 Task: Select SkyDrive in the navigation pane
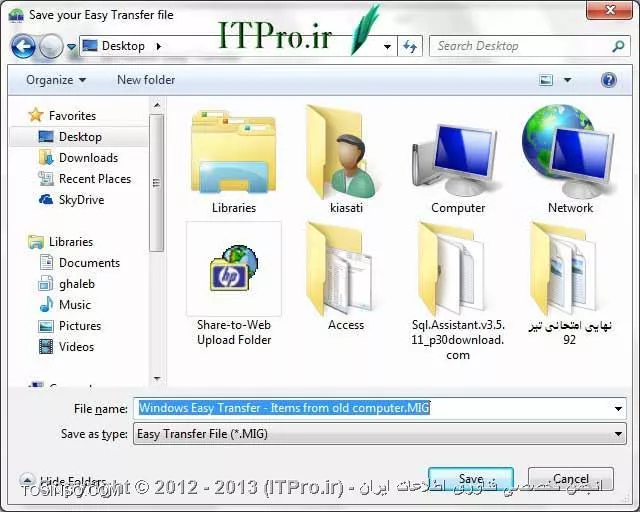pyautogui.click(x=81, y=200)
